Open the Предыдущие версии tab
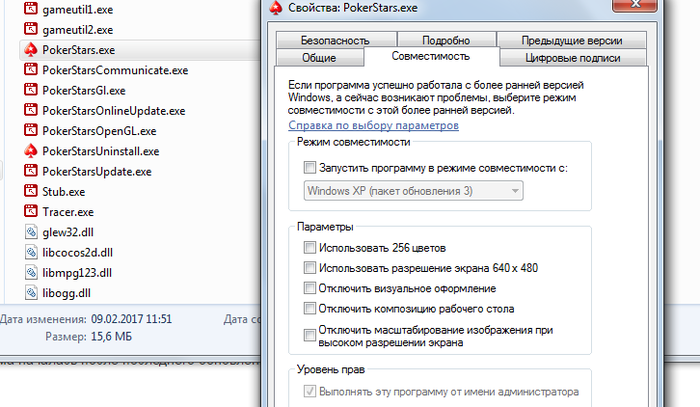 click(571, 40)
